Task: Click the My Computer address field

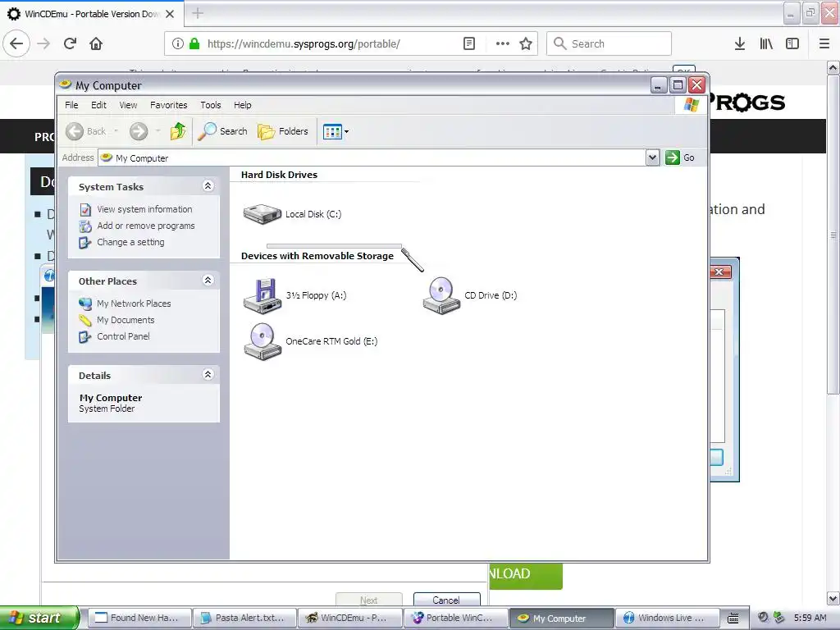Action: click(x=372, y=158)
